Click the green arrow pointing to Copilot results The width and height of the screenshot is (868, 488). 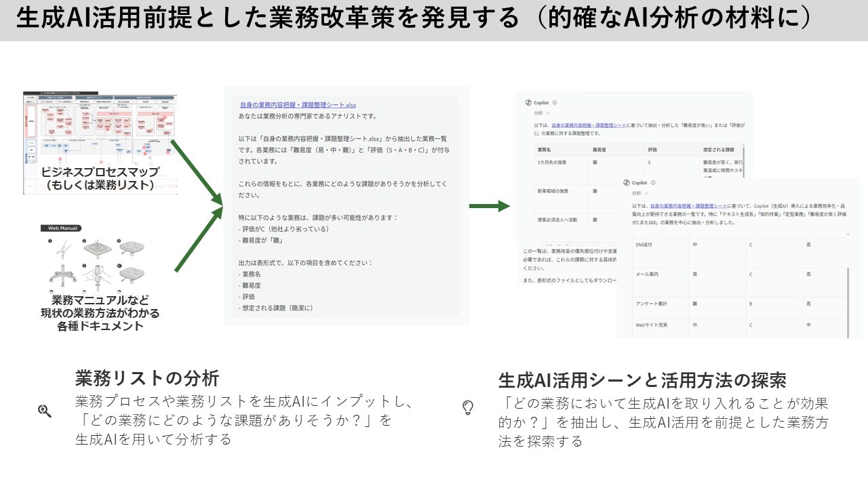(489, 206)
